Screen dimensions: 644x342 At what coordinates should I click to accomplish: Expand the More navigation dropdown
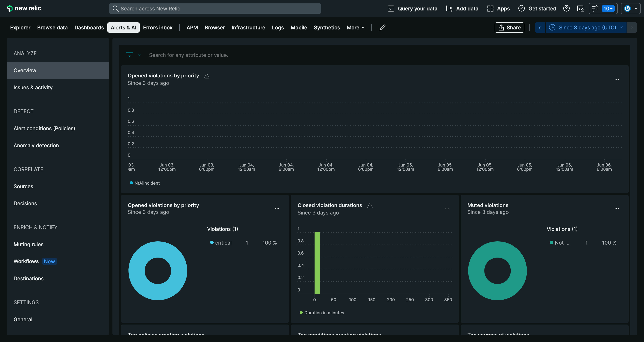click(355, 28)
